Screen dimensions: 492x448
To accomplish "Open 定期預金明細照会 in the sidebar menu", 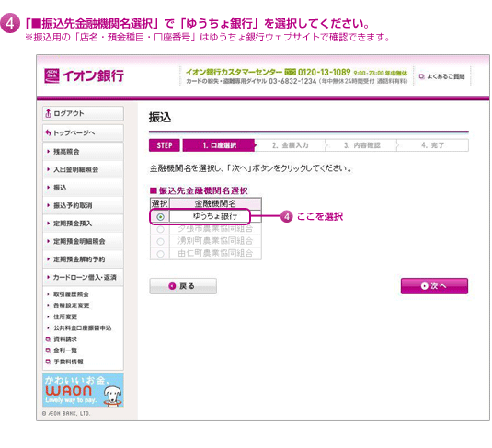I will [x=83, y=241].
